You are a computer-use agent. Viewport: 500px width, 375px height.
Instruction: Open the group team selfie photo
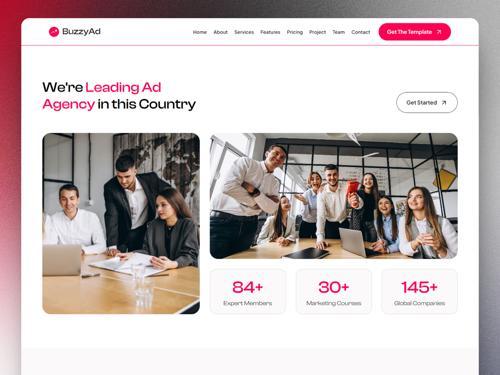click(334, 196)
